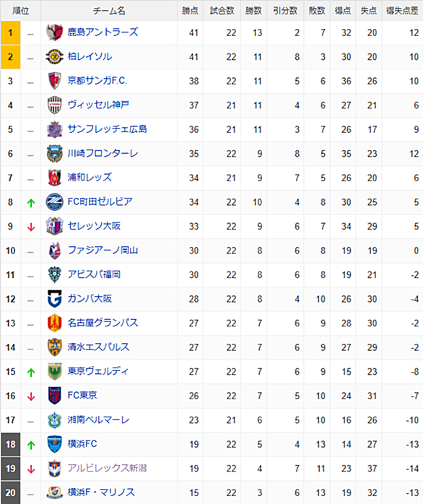The image size is (423, 504).
Task: Click the Kashima Antlers team crest
Action: (54, 32)
